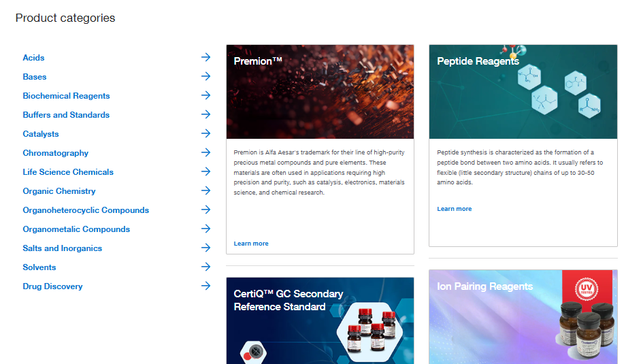Select the Drug Discovery category

coord(52,286)
